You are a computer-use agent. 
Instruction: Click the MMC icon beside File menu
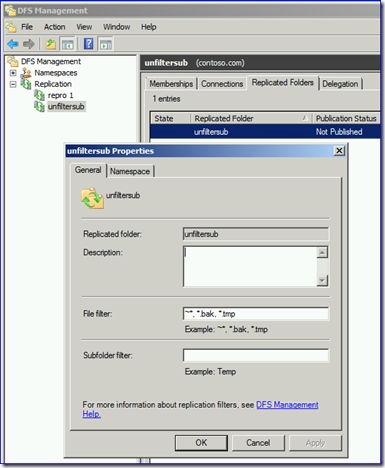(11, 27)
